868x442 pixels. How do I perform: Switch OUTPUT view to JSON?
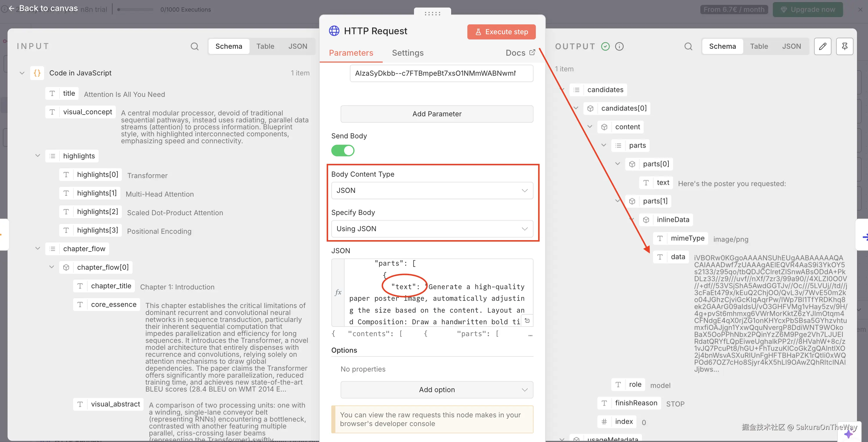coord(791,46)
